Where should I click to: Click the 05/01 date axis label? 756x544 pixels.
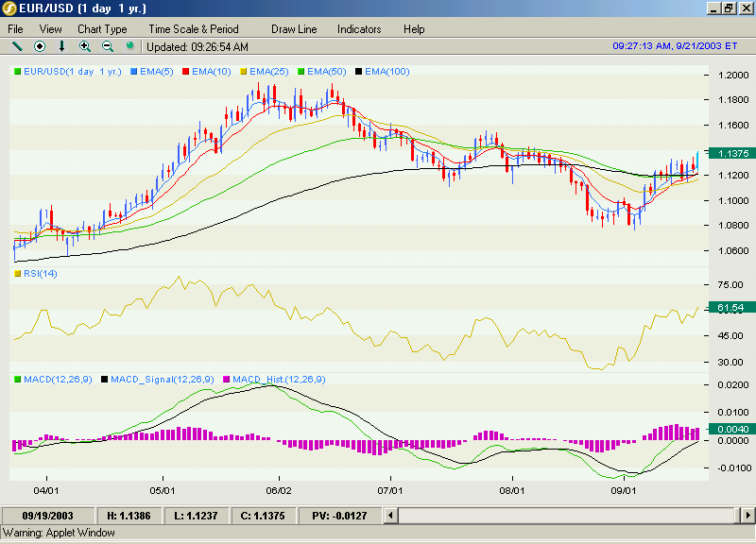coord(163,491)
